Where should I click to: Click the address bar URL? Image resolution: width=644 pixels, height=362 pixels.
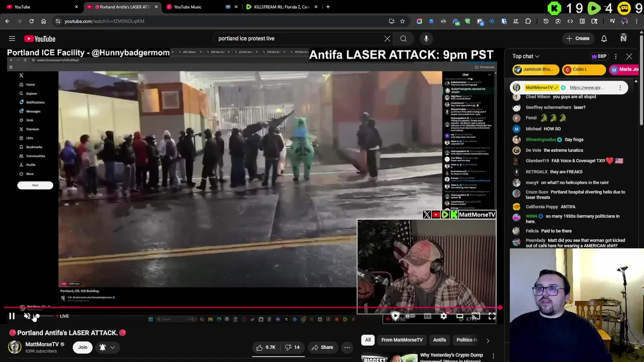pos(104,21)
